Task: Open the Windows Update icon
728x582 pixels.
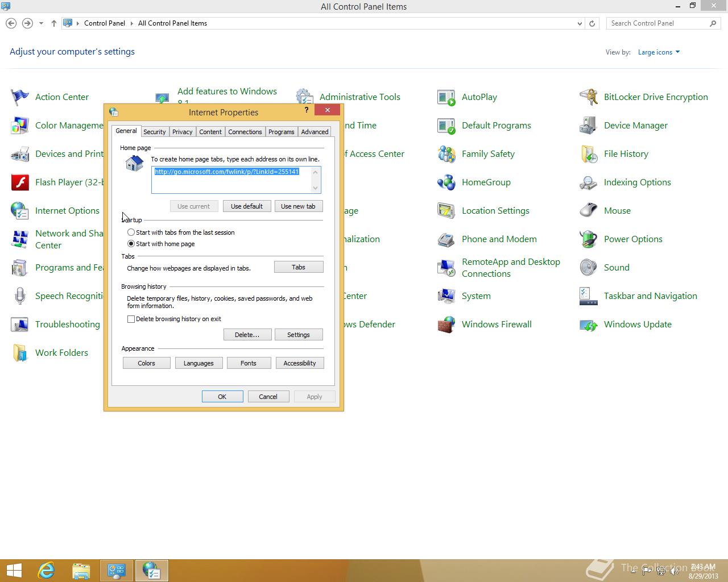Action: pyautogui.click(x=589, y=325)
